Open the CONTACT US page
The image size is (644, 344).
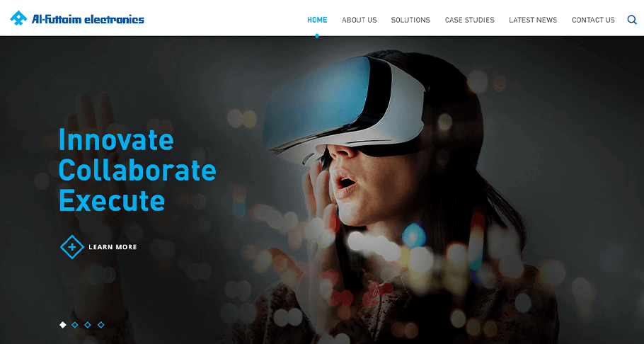point(594,20)
